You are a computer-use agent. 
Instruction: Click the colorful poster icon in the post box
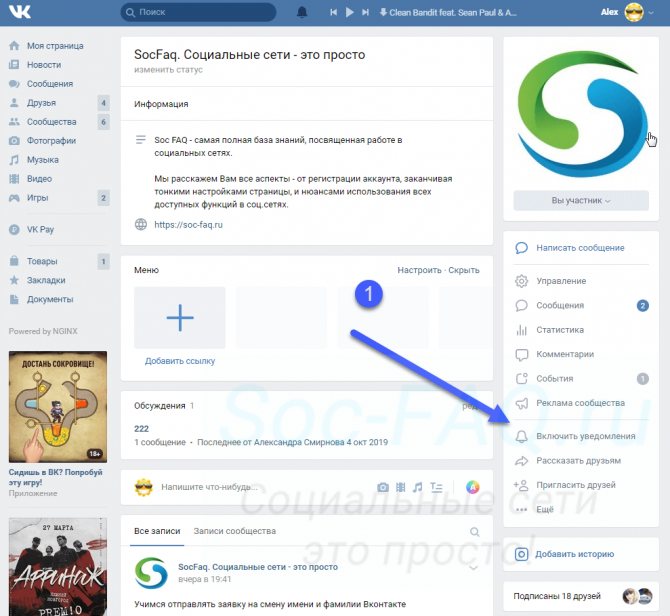[x=472, y=487]
